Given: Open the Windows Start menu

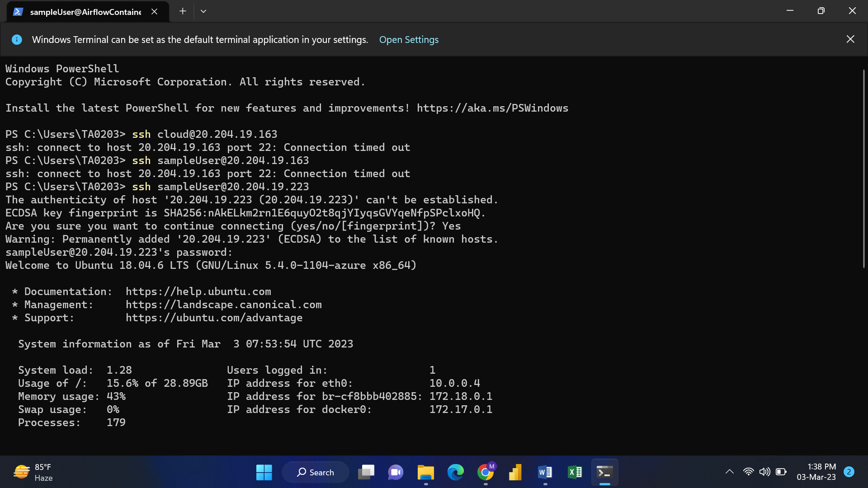Looking at the screenshot, I should (264, 473).
